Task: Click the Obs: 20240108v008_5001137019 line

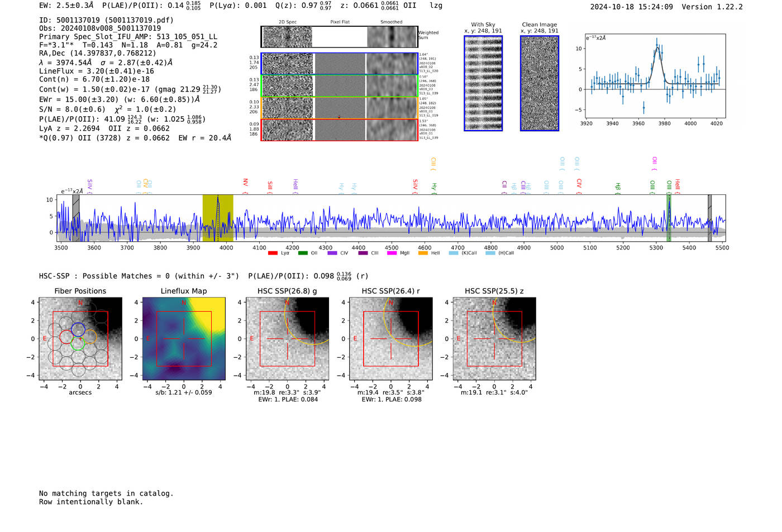Action: point(100,28)
